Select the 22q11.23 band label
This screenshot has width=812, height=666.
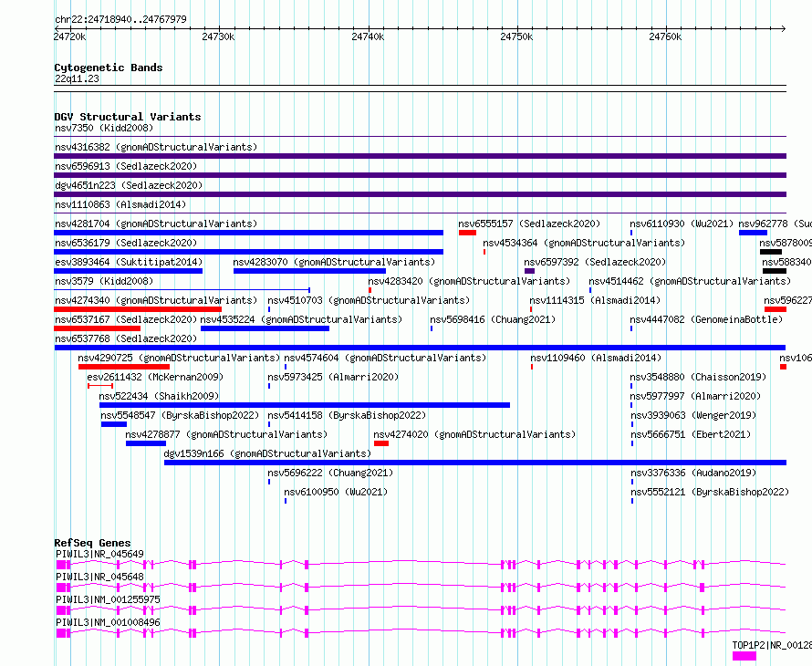click(x=77, y=78)
